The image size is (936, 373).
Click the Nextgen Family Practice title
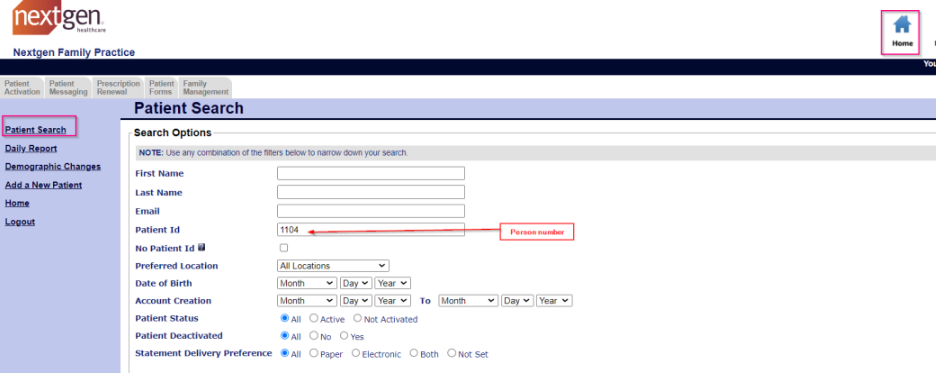click(x=73, y=52)
